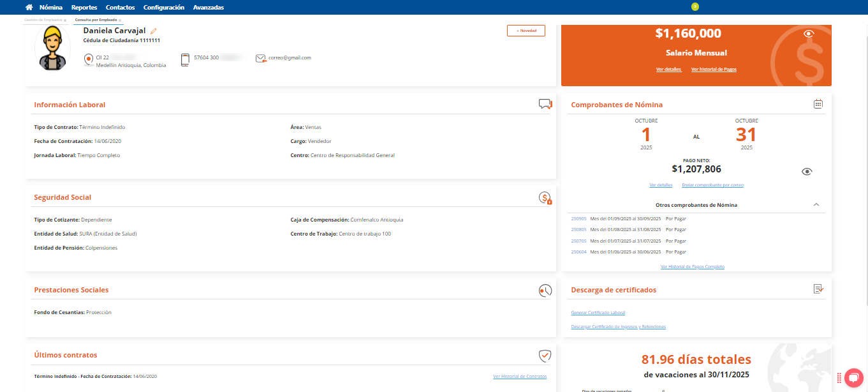Open the calendar icon in Comprobantes de Nómina

point(818,104)
